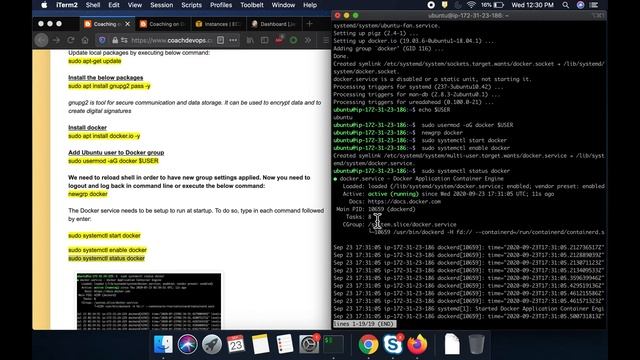Click the Wi-Fi status icon
640x360 pixels.
[471, 5]
